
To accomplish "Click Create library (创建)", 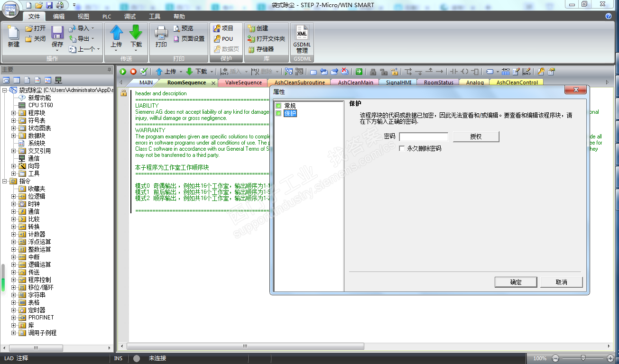I will click(258, 28).
